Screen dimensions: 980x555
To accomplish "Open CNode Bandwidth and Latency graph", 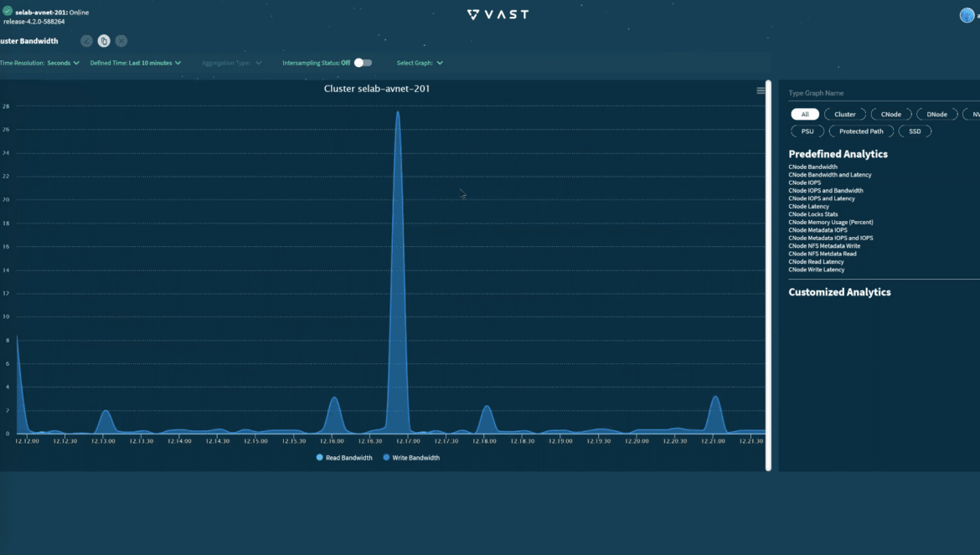I will point(830,175).
